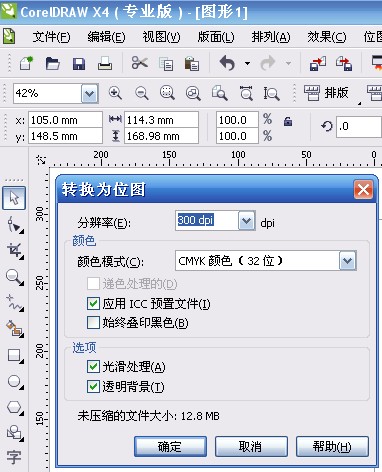Viewport: 382px width, 472px height.
Task: Click the y position 148.5 mm field
Action: click(x=65, y=136)
